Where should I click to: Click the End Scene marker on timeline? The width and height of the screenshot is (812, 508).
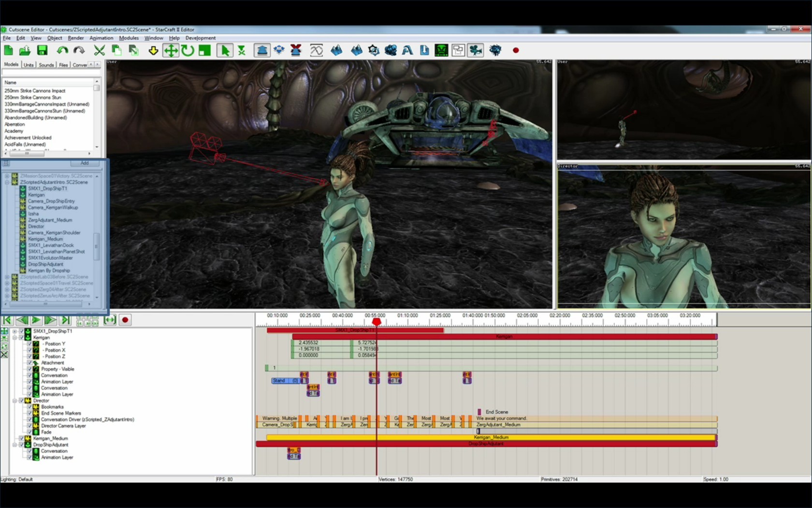coord(479,412)
